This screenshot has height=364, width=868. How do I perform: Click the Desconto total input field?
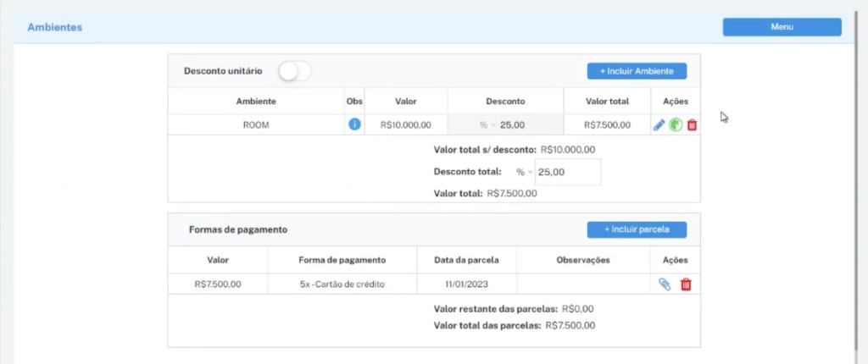pos(567,172)
